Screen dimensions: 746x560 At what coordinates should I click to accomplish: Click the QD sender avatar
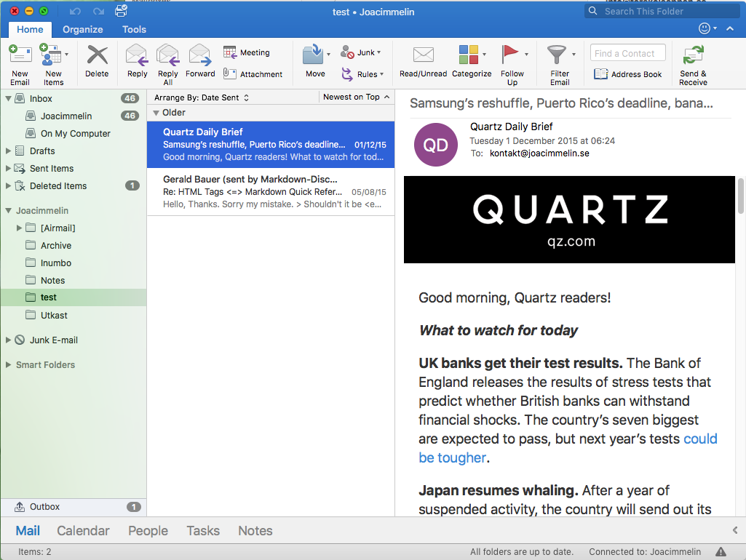coord(436,145)
